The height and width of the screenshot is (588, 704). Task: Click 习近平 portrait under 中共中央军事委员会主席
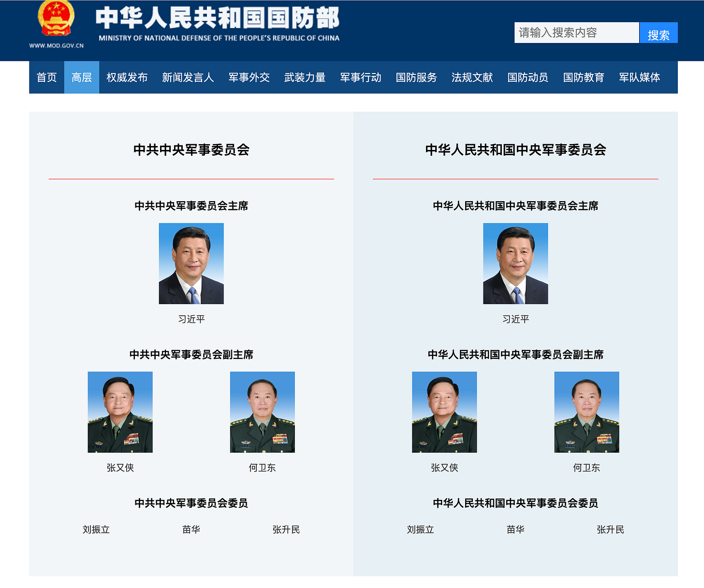click(x=191, y=264)
